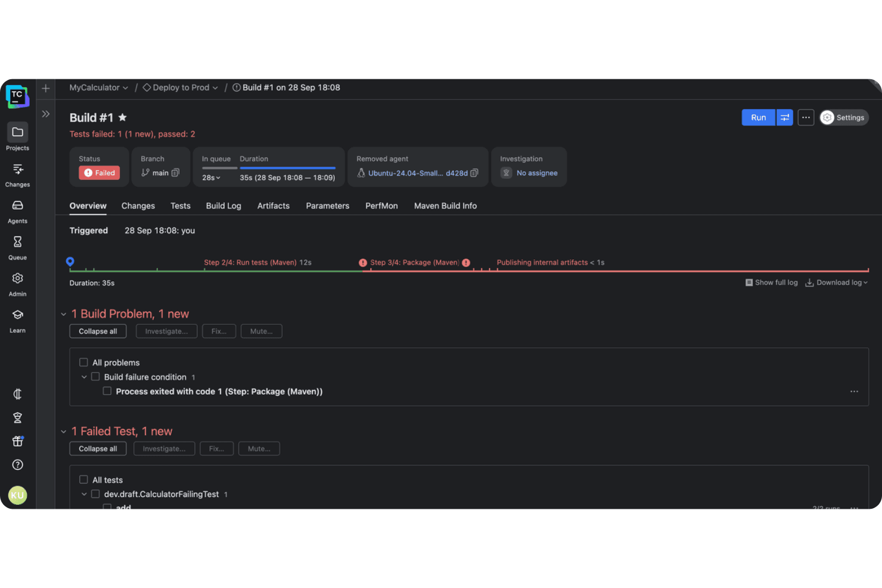Check the All problems checkbox
This screenshot has height=588, width=882.
coord(83,362)
